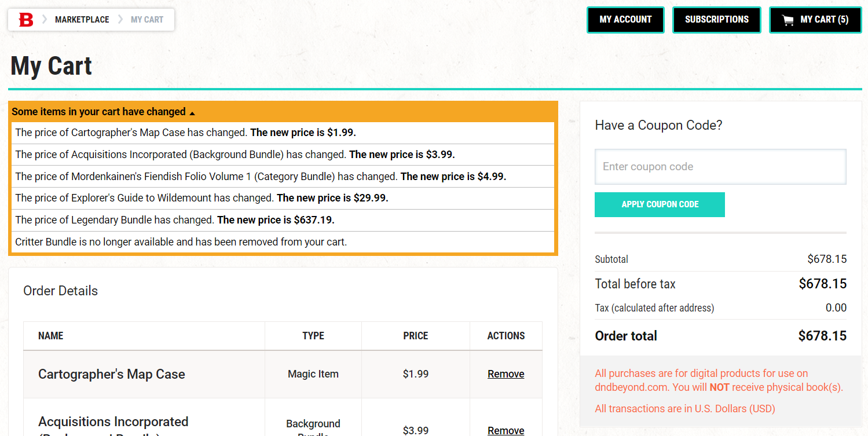
Task: Select the My Cart breadcrumb
Action: click(x=147, y=20)
